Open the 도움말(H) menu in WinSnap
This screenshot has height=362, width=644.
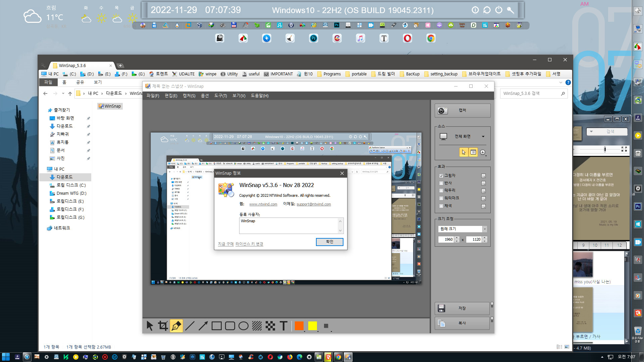pos(260,96)
